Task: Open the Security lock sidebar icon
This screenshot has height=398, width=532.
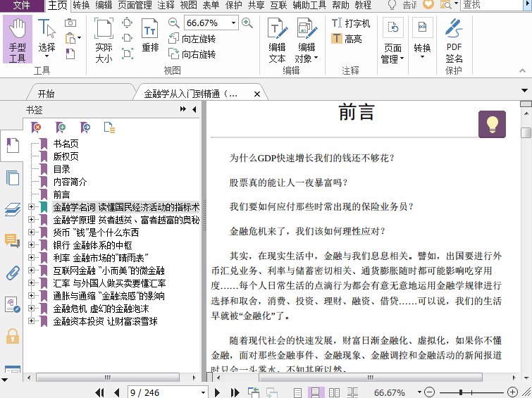Action: tap(13, 336)
